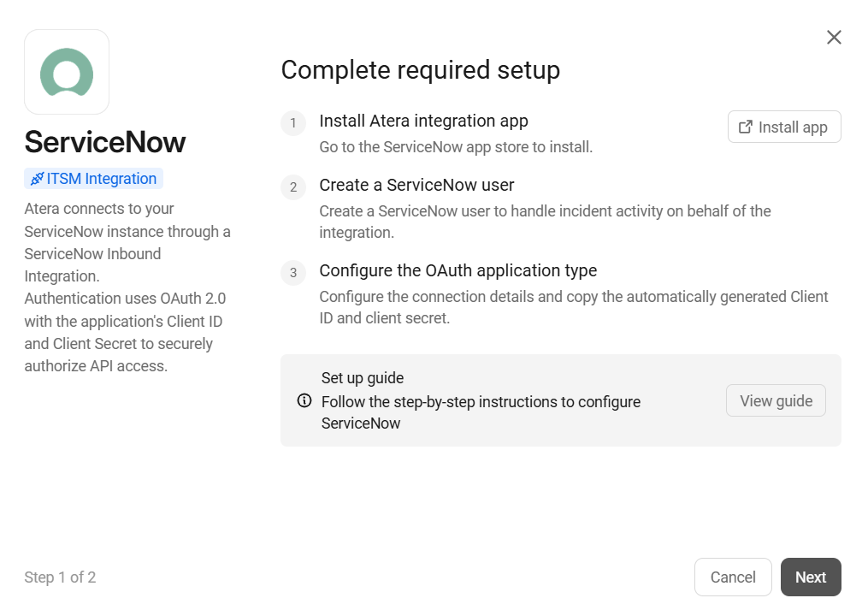Close the setup dialog with X
868x604 pixels.
834,37
